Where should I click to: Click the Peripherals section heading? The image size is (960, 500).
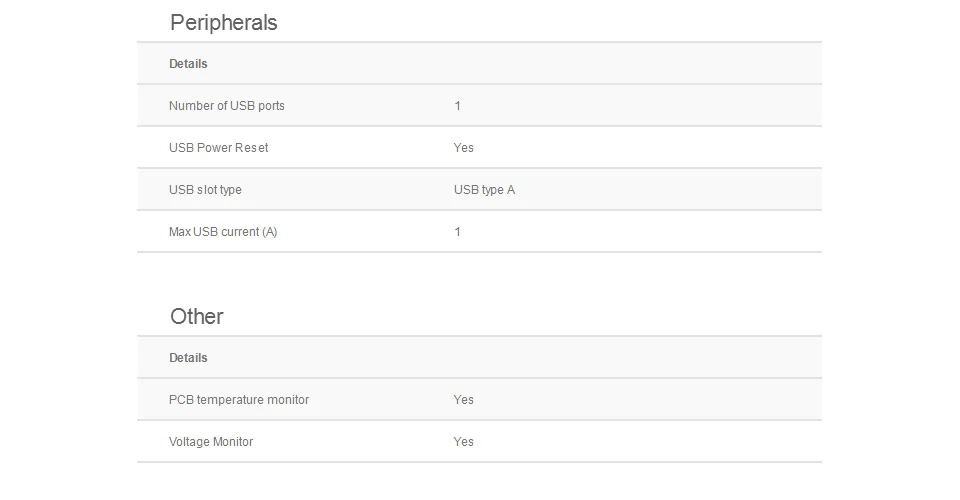coord(223,23)
